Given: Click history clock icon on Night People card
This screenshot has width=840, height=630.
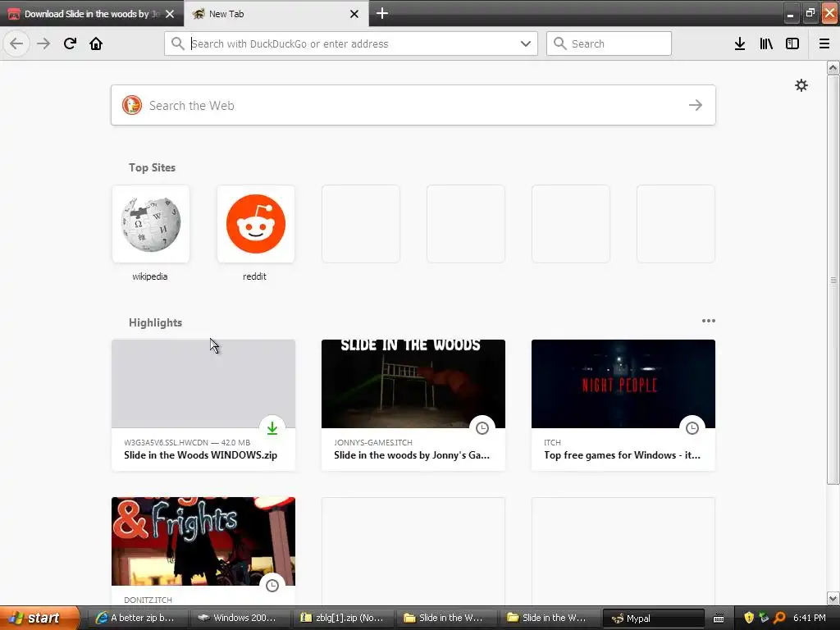Looking at the screenshot, I should (x=692, y=427).
